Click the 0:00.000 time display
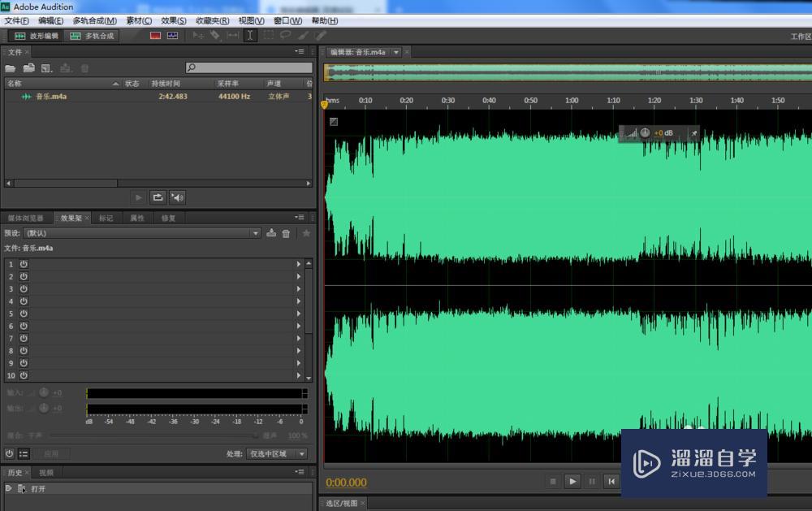Screen dimensions: 812x511 (x=347, y=483)
